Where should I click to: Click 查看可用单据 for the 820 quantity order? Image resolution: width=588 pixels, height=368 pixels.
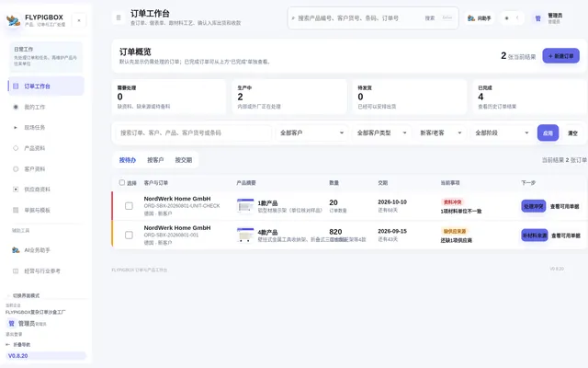[566, 236]
